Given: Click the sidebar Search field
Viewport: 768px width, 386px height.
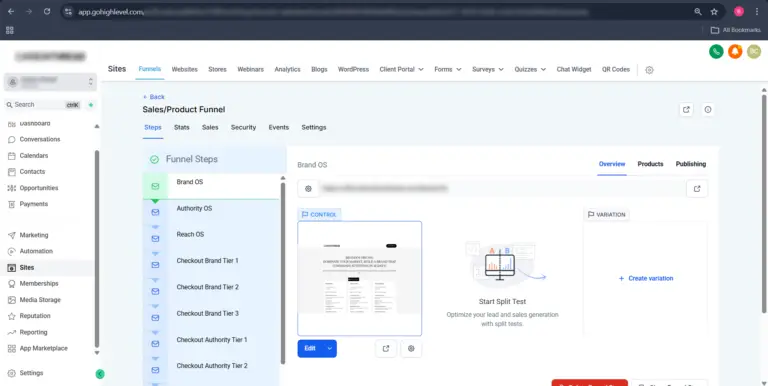Looking at the screenshot, I should click(x=43, y=105).
